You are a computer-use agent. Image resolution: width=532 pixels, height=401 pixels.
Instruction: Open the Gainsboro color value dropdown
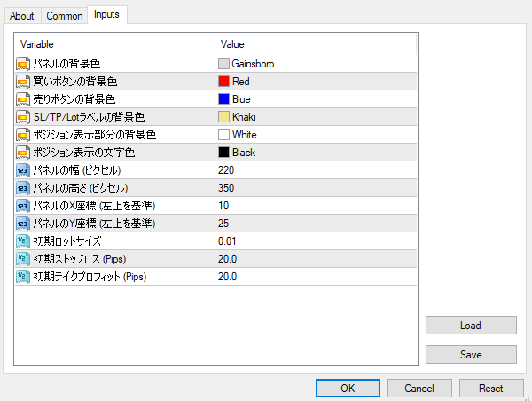coord(316,64)
